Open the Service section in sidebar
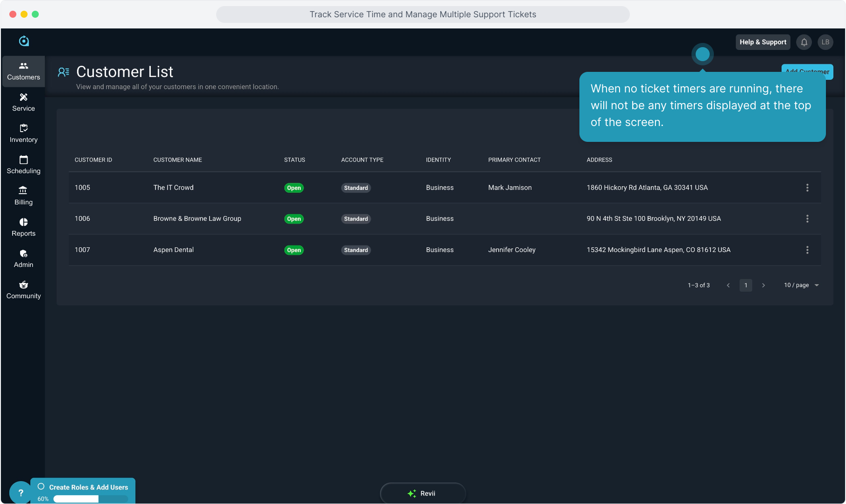This screenshot has height=504, width=846. pos(23,102)
